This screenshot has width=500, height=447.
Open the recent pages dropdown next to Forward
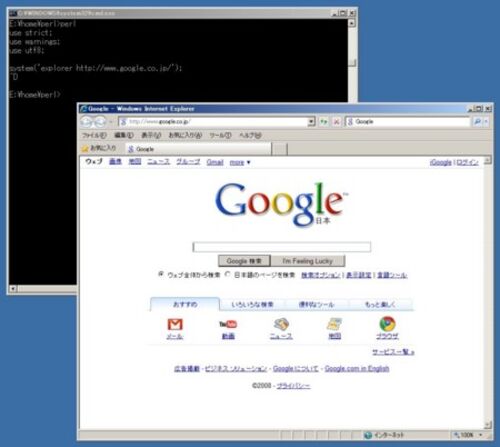(110, 122)
